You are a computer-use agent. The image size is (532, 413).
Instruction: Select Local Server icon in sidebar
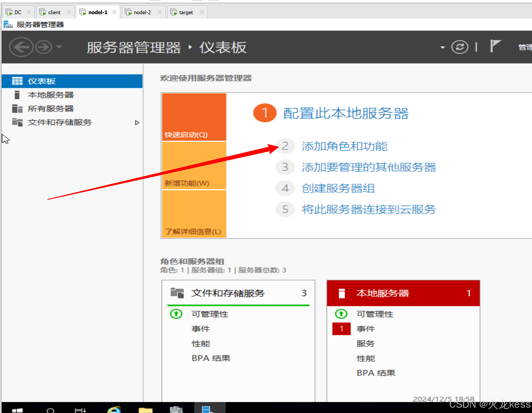click(17, 95)
